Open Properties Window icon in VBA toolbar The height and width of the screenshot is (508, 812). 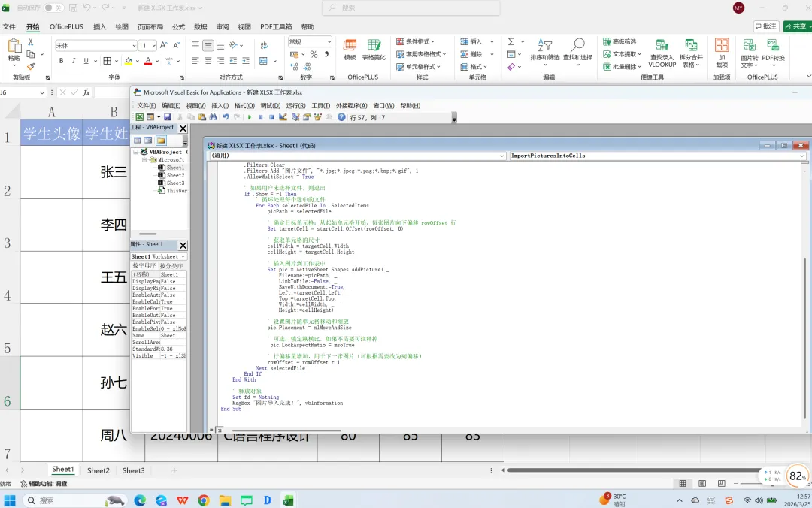(x=307, y=117)
